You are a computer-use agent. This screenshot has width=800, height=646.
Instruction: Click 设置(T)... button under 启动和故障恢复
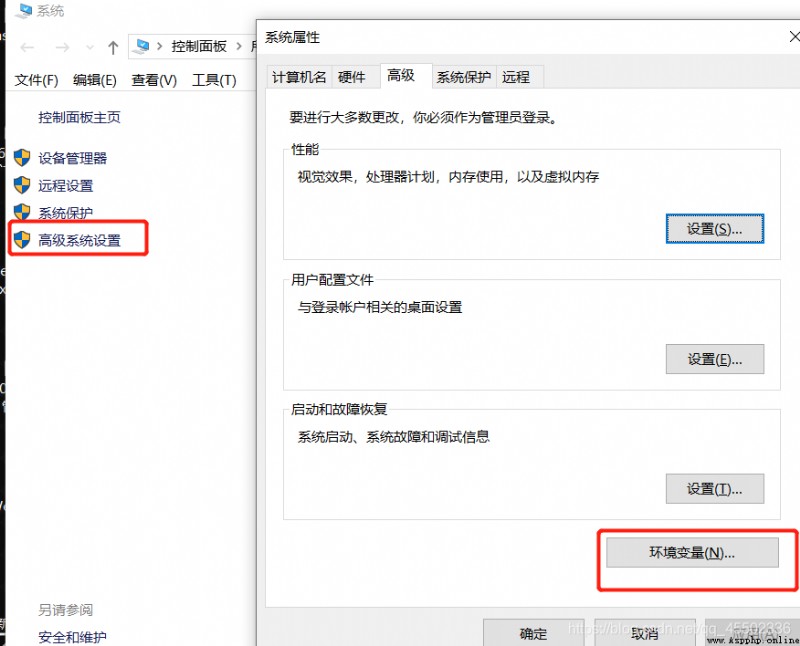715,489
